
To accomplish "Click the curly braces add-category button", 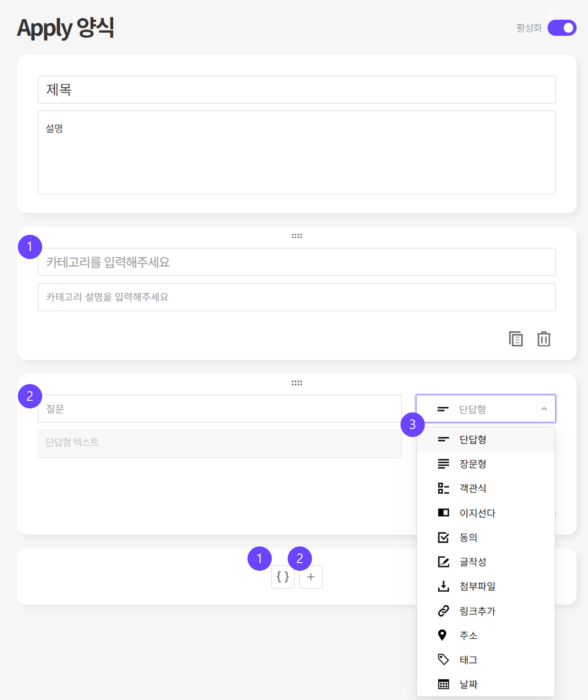I will click(x=283, y=577).
